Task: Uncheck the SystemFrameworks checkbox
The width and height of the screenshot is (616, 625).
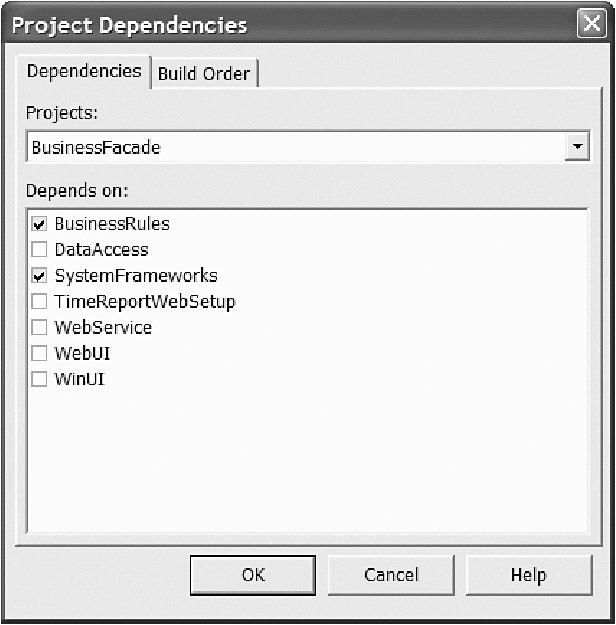Action: click(40, 276)
